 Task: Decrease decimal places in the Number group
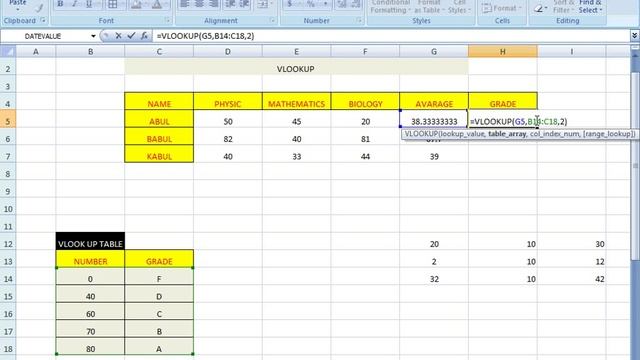pos(356,4)
